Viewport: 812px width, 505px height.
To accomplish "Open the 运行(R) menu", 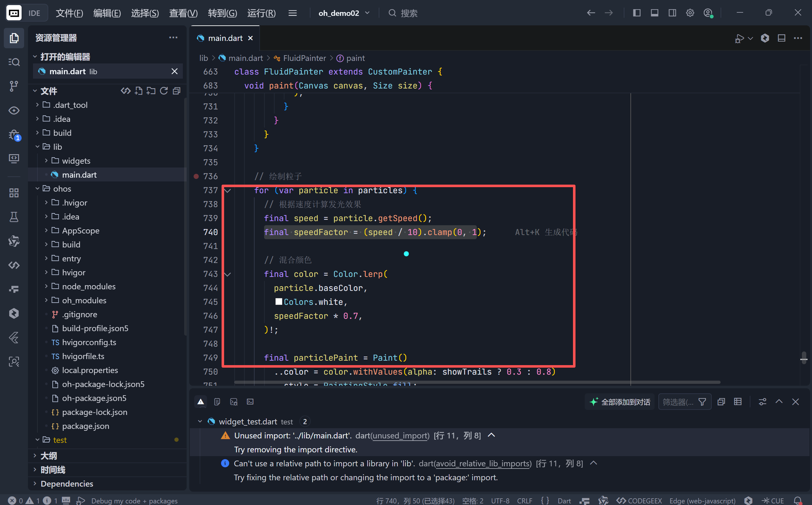I will (261, 13).
